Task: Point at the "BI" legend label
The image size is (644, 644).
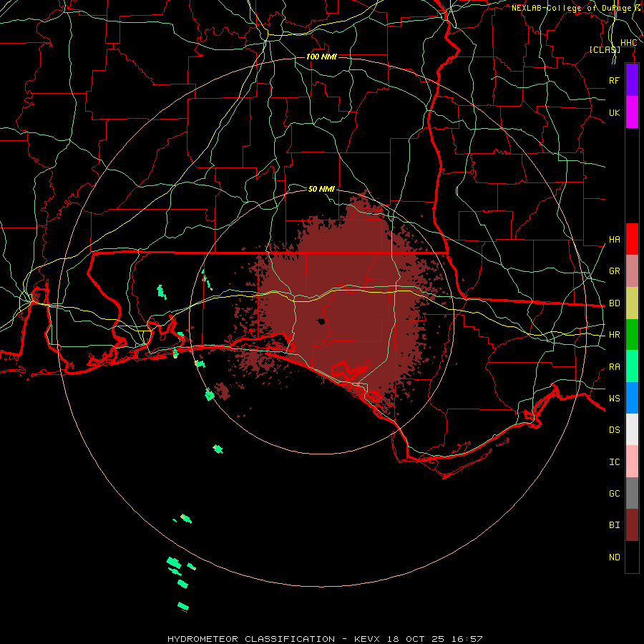Action: (x=614, y=525)
